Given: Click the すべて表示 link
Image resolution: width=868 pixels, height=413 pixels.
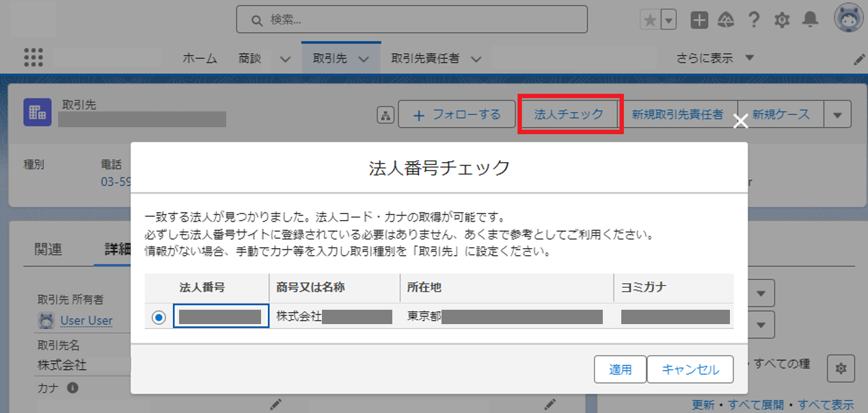Looking at the screenshot, I should click(x=826, y=404).
